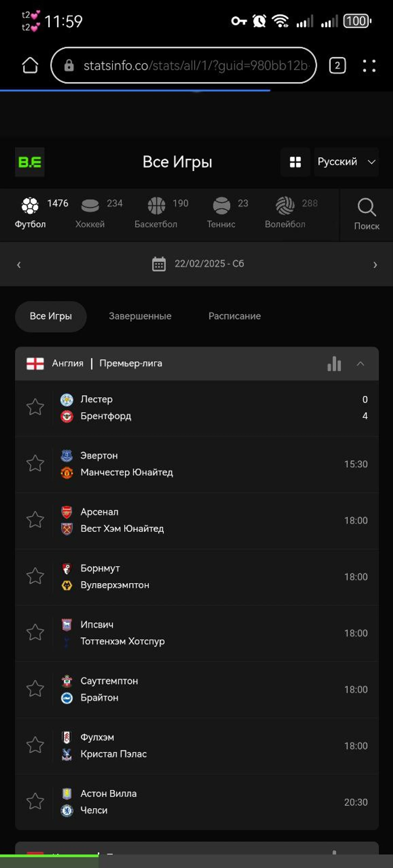This screenshot has height=868, width=393.
Task: Favorite the Лестер vs Брентфорд match star
Action: (x=35, y=407)
